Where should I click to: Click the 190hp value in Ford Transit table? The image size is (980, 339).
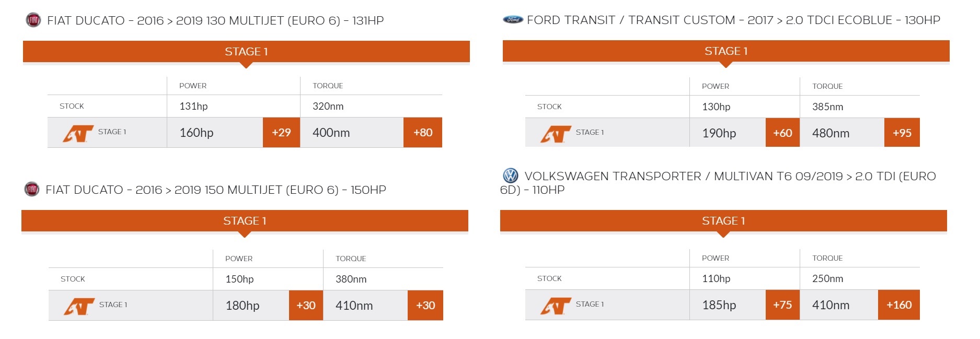click(719, 133)
